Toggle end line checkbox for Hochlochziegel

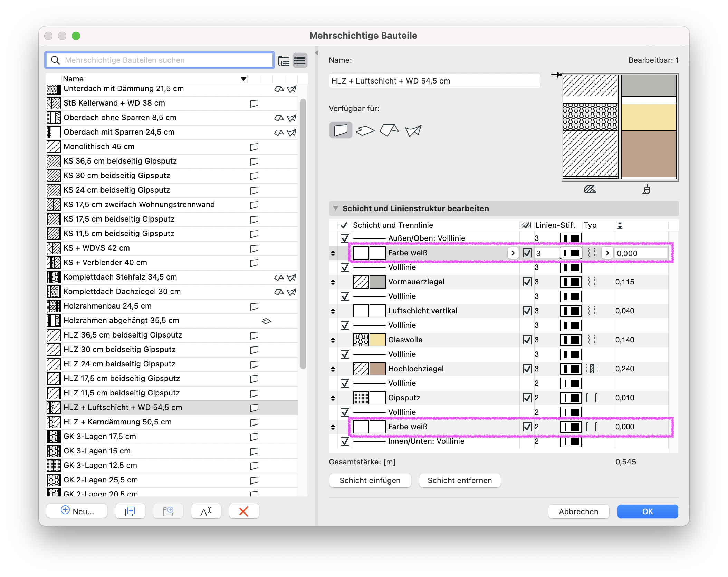[x=527, y=369]
